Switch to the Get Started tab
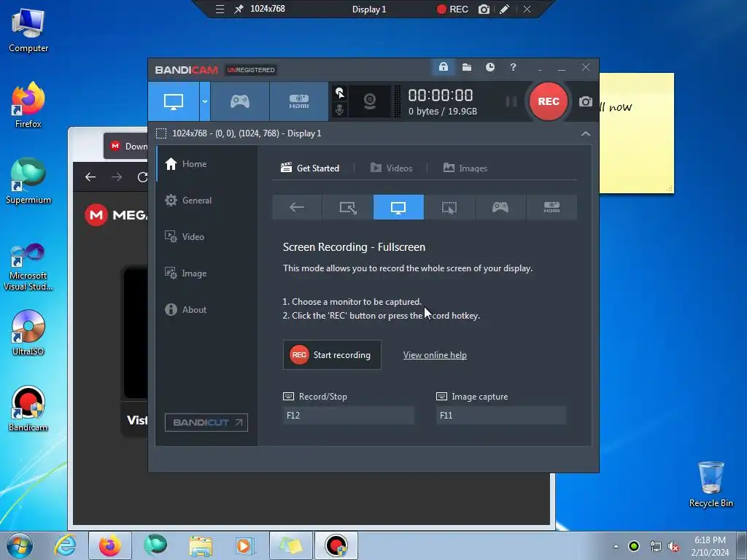 [x=310, y=168]
